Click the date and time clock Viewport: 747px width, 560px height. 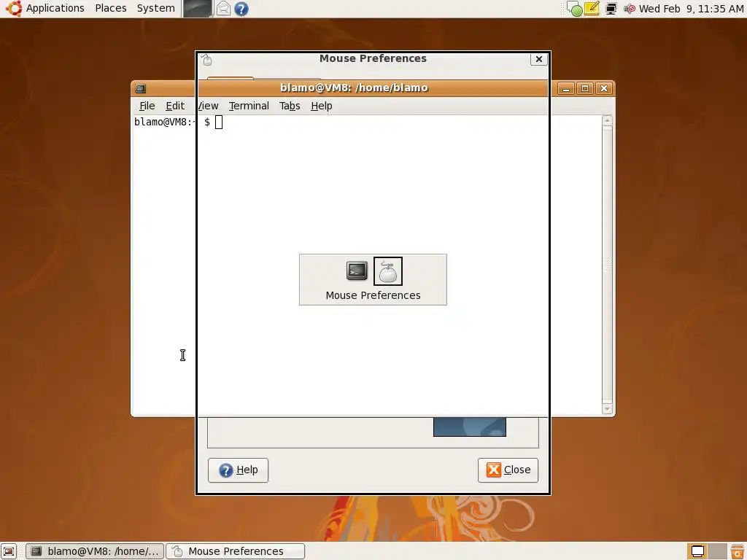pyautogui.click(x=691, y=9)
